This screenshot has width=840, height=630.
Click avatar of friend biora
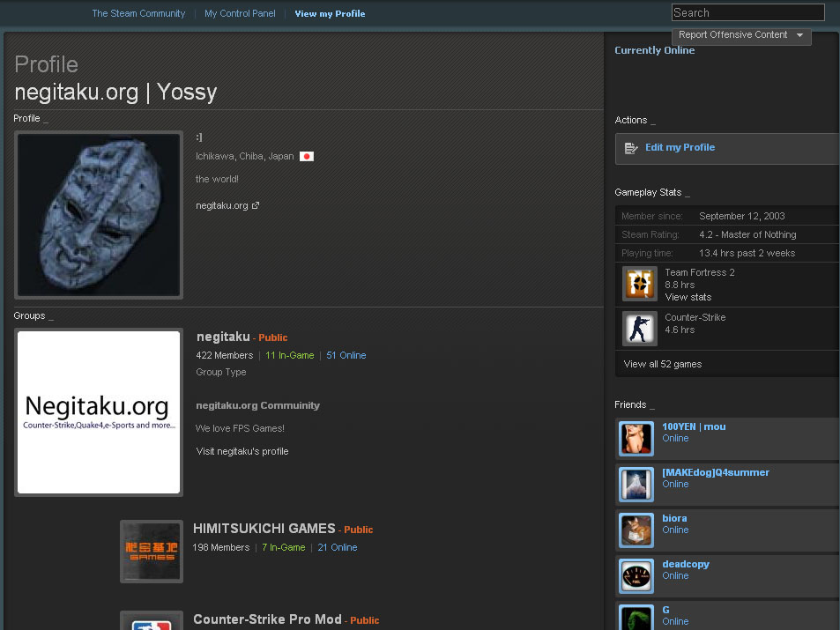pos(636,530)
